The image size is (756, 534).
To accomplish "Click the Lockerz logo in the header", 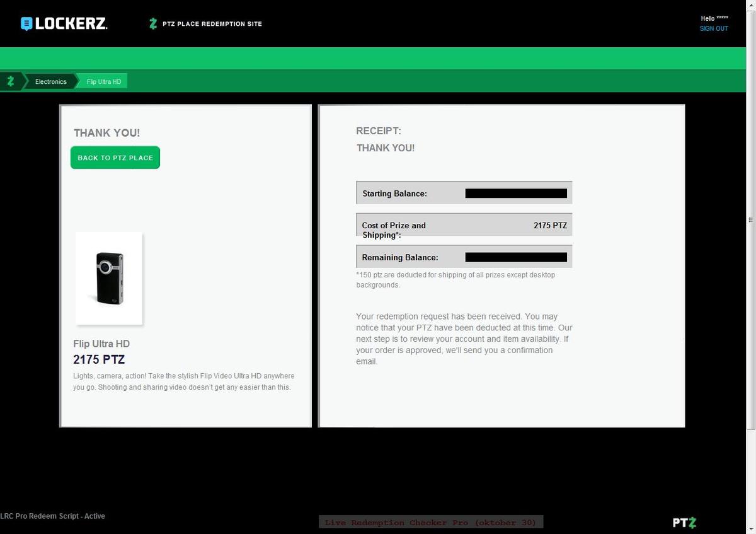I will click(x=64, y=24).
